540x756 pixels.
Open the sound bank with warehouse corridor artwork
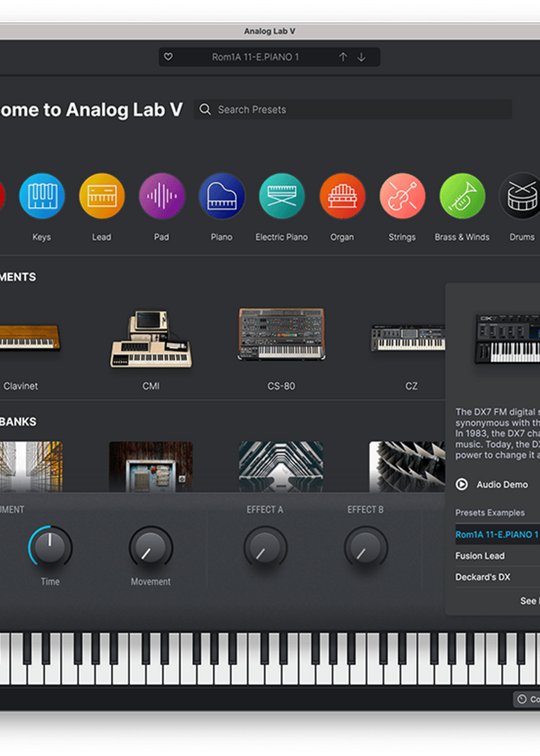(x=31, y=466)
